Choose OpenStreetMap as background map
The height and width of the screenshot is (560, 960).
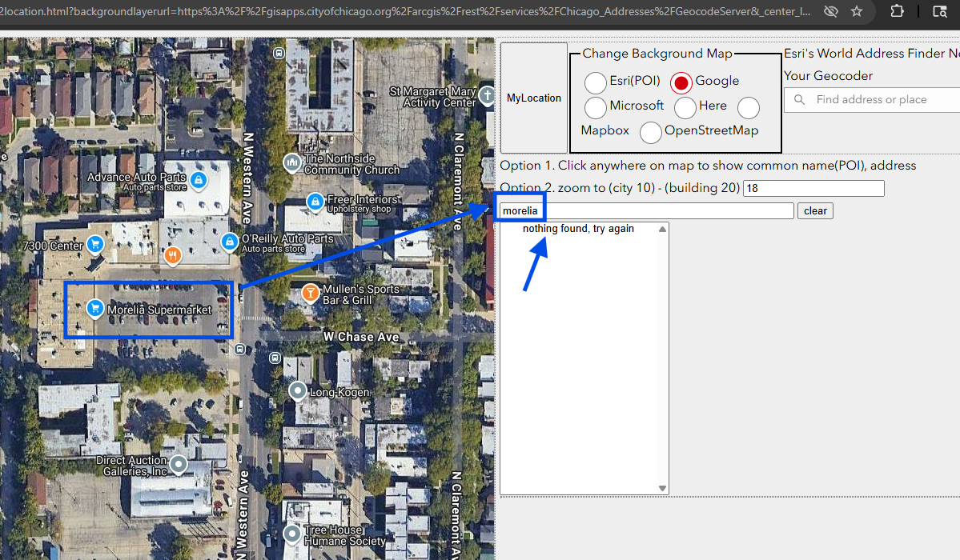(x=650, y=132)
